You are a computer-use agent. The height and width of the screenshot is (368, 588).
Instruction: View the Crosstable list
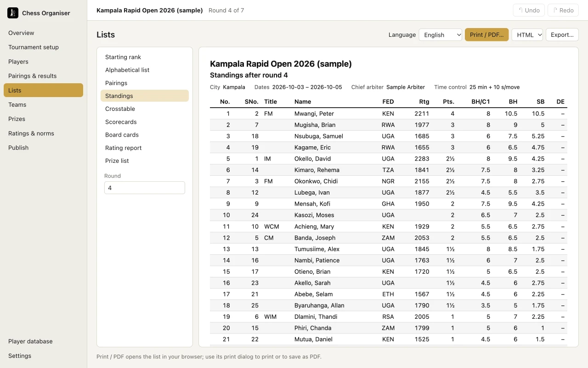point(145,109)
